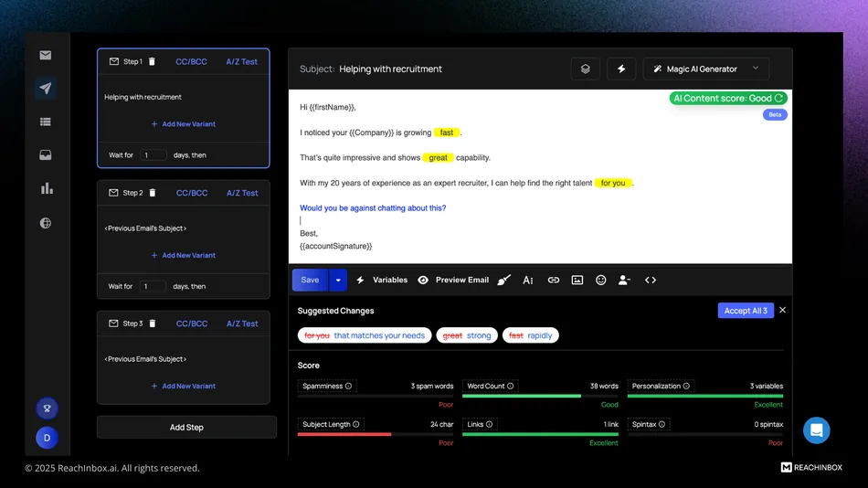This screenshot has height=488, width=868.
Task: Open the chat support bubble
Action: pos(817,430)
